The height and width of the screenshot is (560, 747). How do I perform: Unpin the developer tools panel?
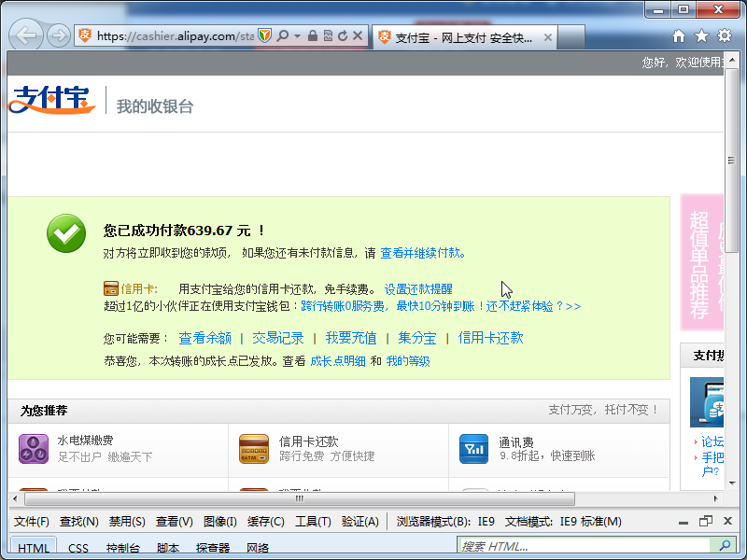click(706, 521)
